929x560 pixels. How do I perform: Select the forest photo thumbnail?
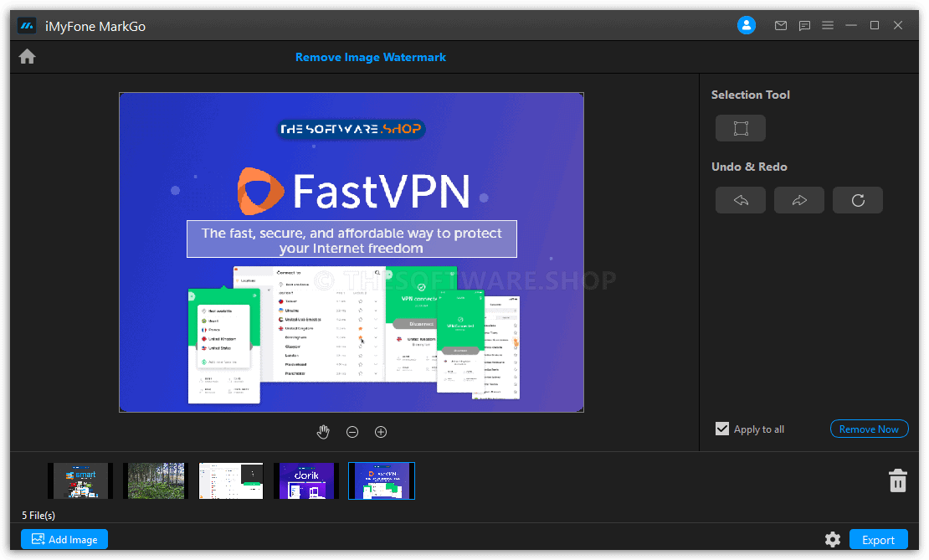156,480
